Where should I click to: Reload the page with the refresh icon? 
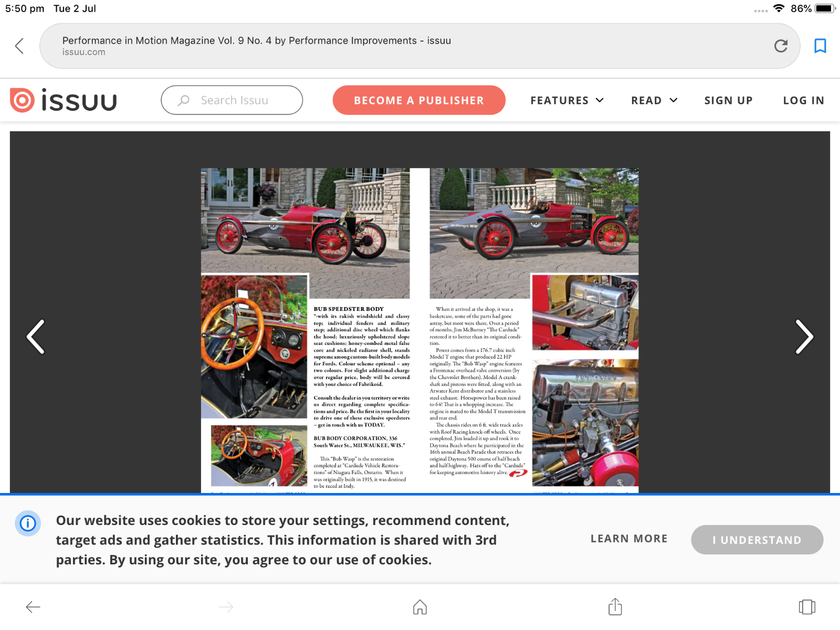pos(781,46)
